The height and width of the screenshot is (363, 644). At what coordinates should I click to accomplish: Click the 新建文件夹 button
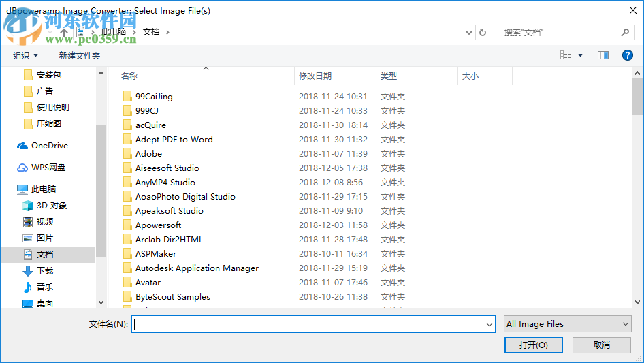click(79, 55)
